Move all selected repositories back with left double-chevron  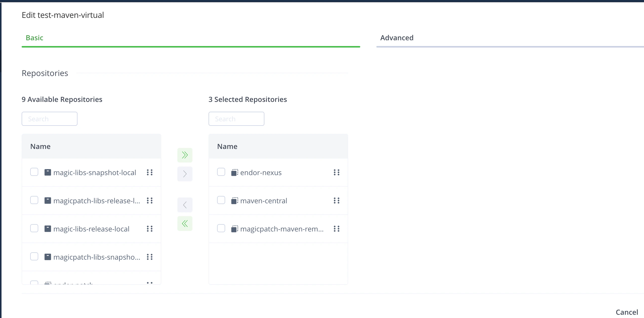click(185, 223)
